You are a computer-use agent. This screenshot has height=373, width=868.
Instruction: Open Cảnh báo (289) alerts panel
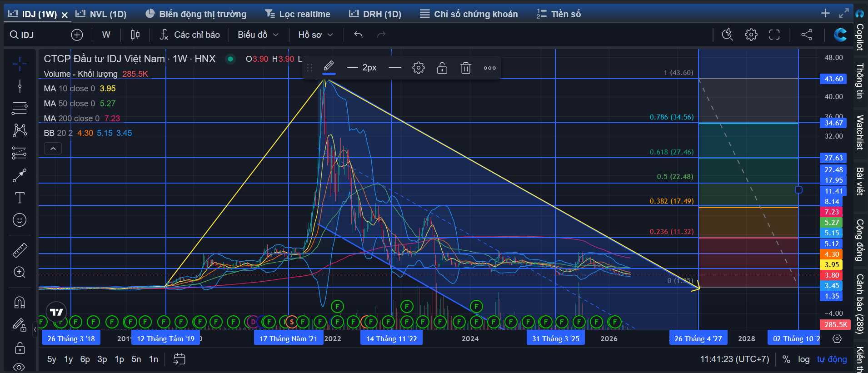860,303
